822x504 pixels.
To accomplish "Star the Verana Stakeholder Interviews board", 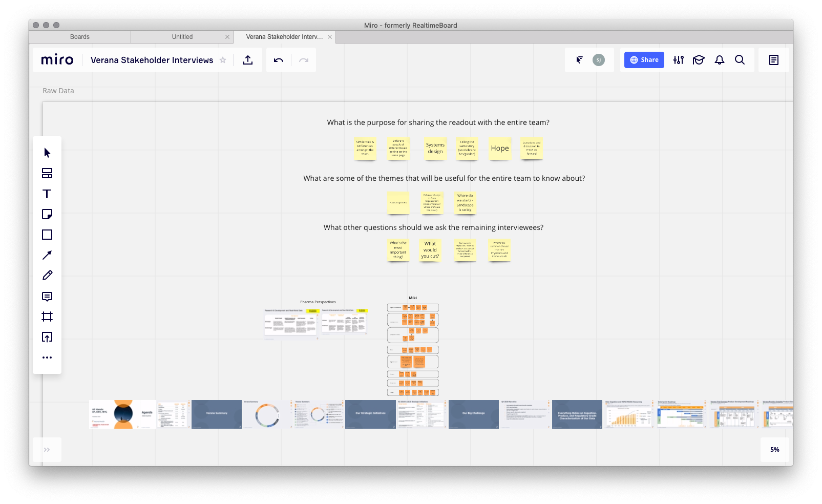I will point(223,60).
